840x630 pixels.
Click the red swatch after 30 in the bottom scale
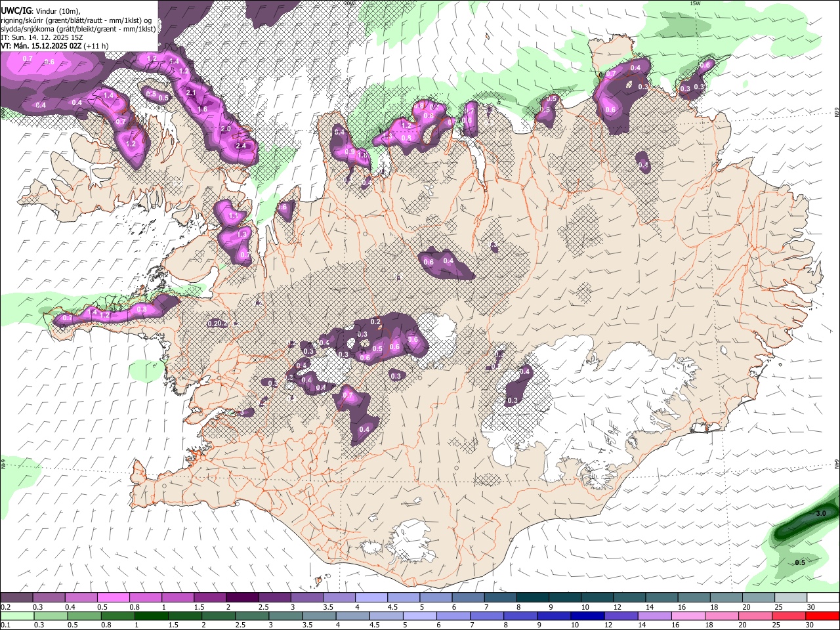coord(822,616)
